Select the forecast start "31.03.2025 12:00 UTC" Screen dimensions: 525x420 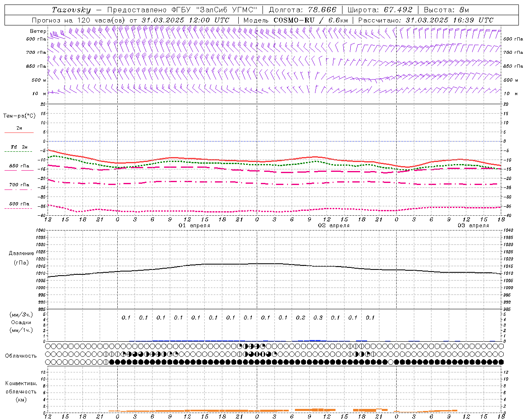pyautogui.click(x=185, y=20)
